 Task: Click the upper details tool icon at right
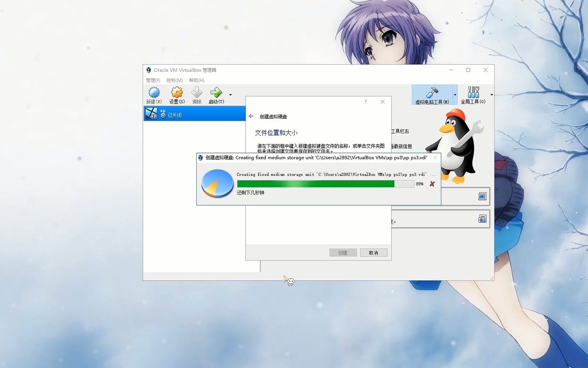(x=482, y=196)
